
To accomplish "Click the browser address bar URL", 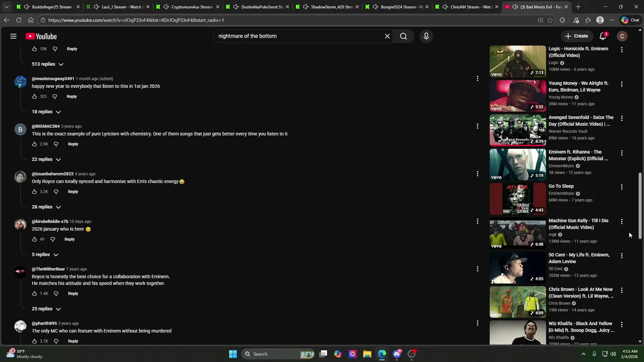I will [136, 20].
